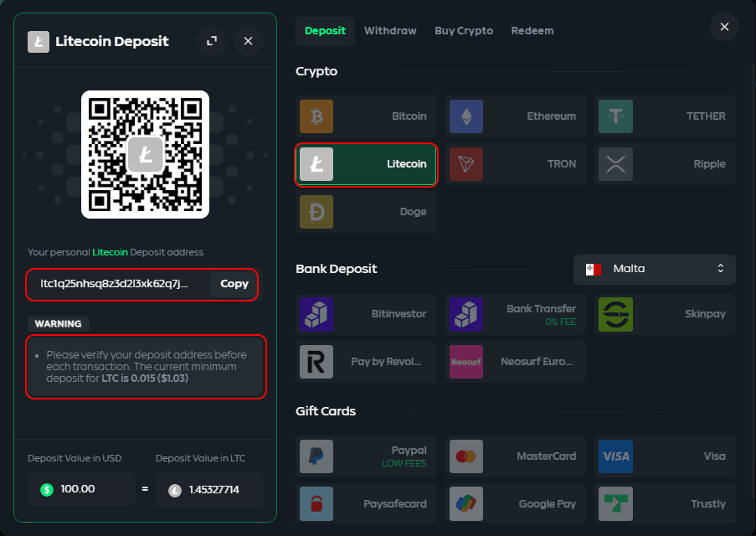
Task: Choose the Ethereum diamond icon
Action: [466, 116]
